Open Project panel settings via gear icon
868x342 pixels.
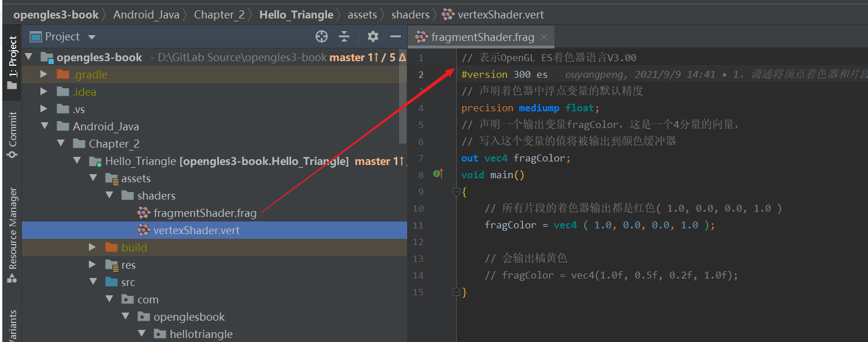[x=372, y=36]
